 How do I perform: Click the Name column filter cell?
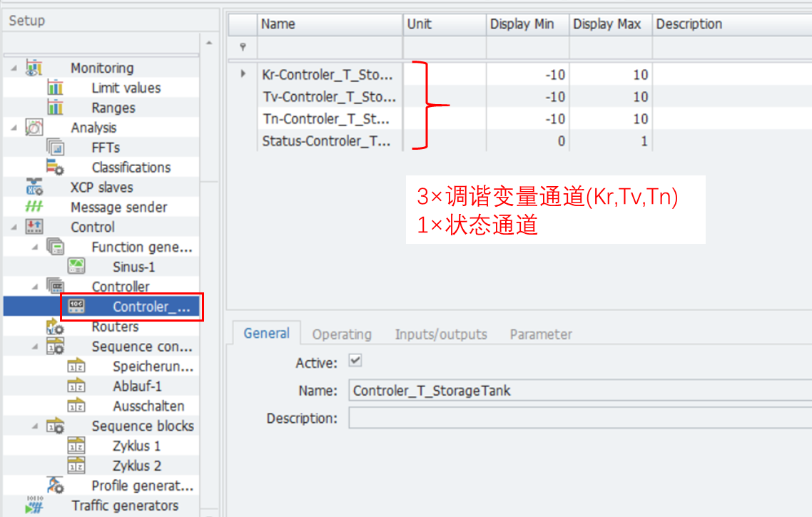click(330, 48)
